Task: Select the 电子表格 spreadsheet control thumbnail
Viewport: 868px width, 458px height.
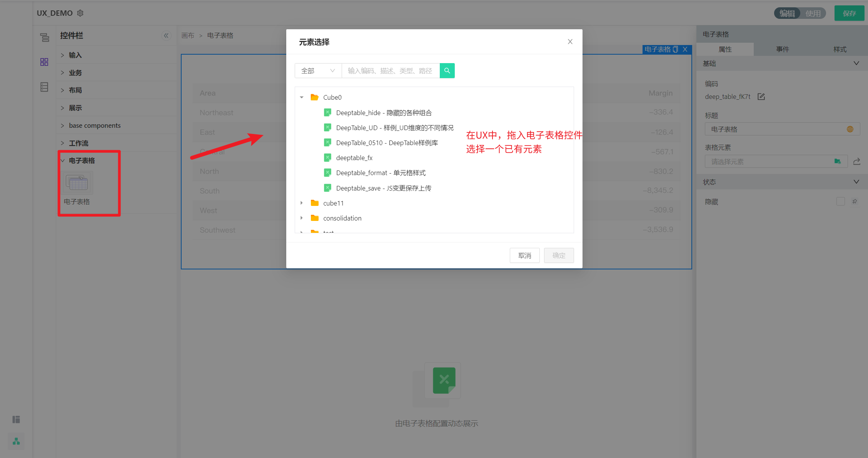Action: 78,183
